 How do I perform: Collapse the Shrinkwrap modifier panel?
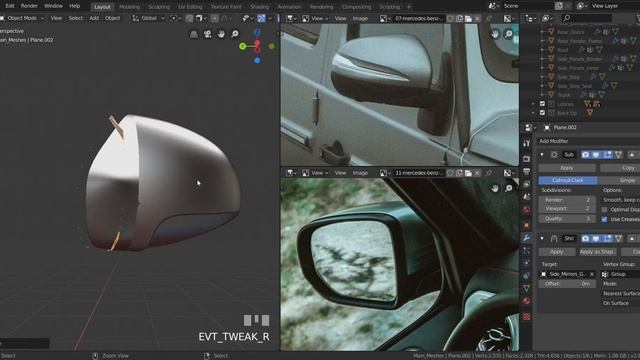(x=542, y=238)
